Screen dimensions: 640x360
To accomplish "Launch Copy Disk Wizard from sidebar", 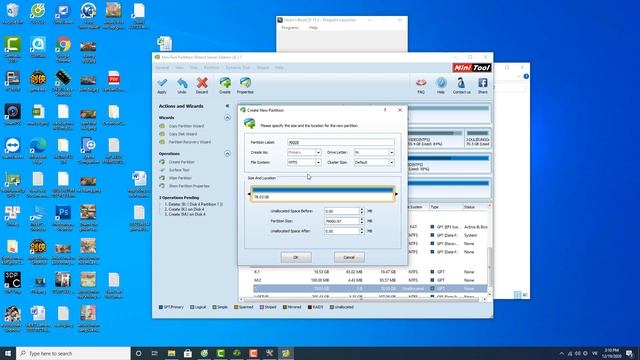I will [x=183, y=134].
